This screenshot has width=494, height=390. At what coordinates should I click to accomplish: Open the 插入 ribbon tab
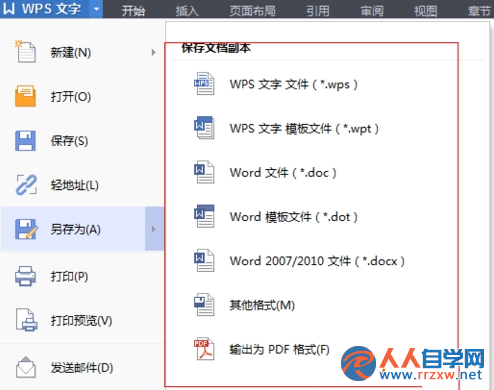point(187,11)
